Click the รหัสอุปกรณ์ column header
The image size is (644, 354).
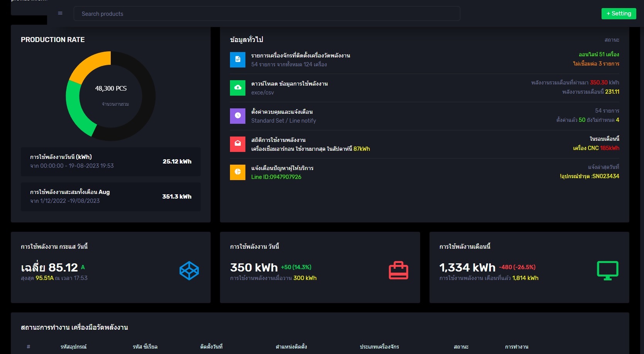click(x=73, y=347)
